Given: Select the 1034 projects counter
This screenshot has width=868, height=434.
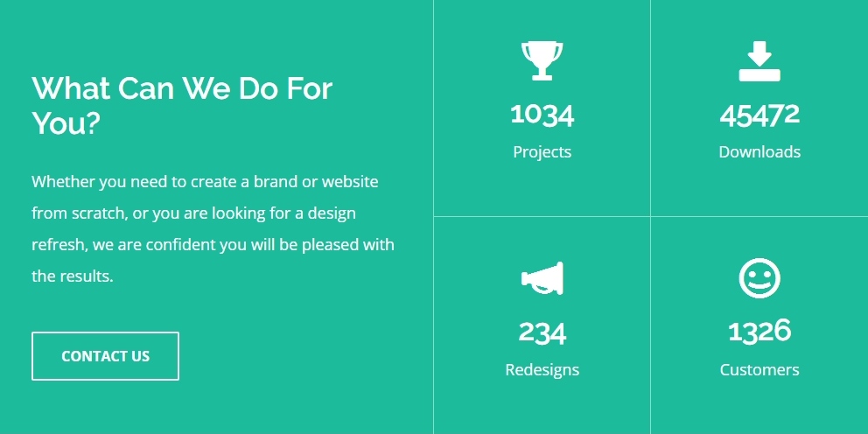Looking at the screenshot, I should click(x=542, y=115).
